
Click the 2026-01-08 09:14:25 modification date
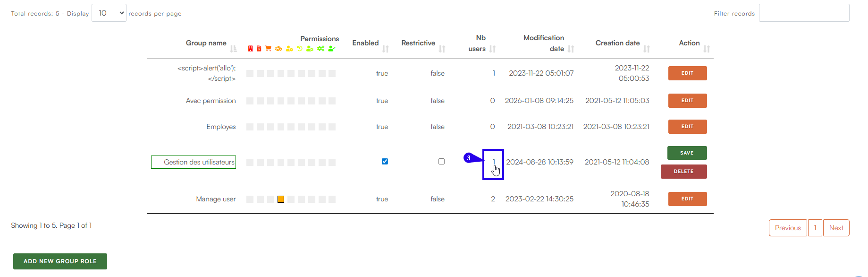(539, 101)
